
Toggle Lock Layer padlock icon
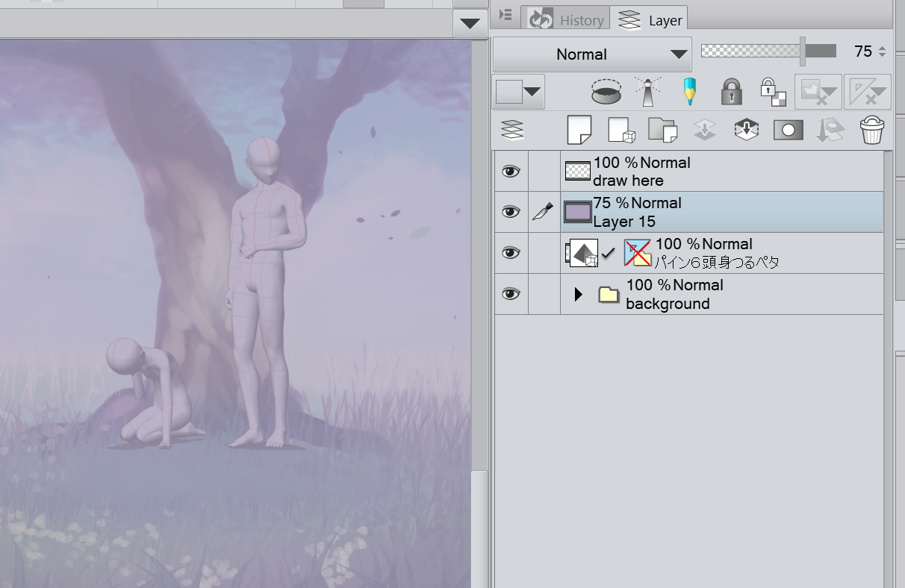coord(731,92)
